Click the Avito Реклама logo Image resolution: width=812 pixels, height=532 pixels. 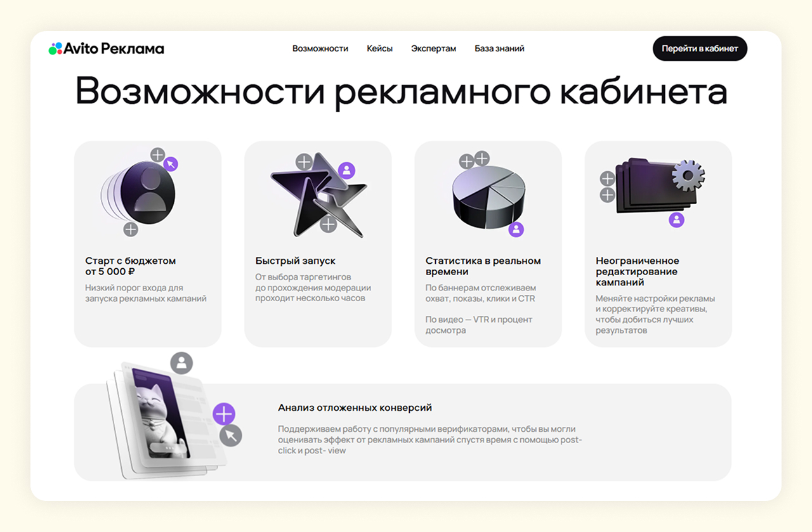(106, 49)
